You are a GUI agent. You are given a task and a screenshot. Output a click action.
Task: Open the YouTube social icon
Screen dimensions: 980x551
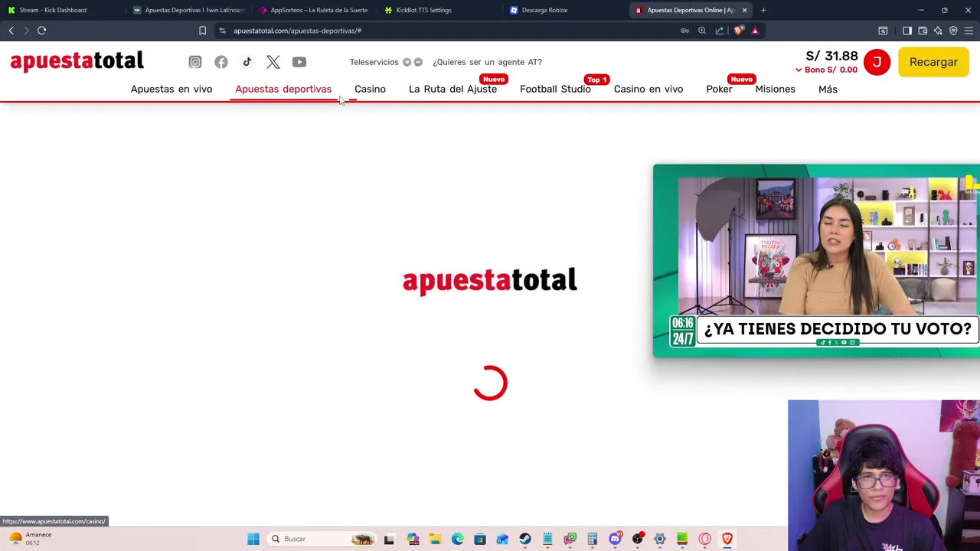(299, 62)
